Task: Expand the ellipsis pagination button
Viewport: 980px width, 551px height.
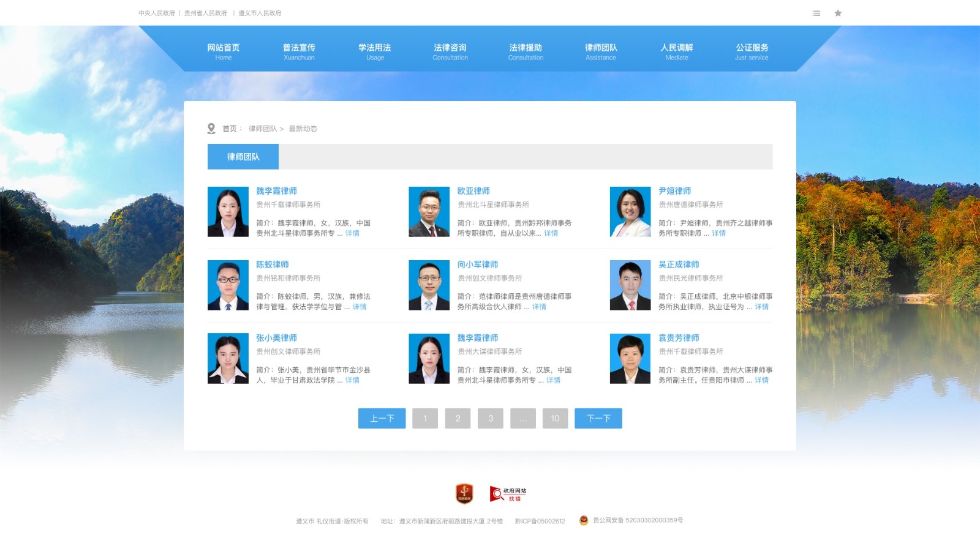Action: point(522,418)
